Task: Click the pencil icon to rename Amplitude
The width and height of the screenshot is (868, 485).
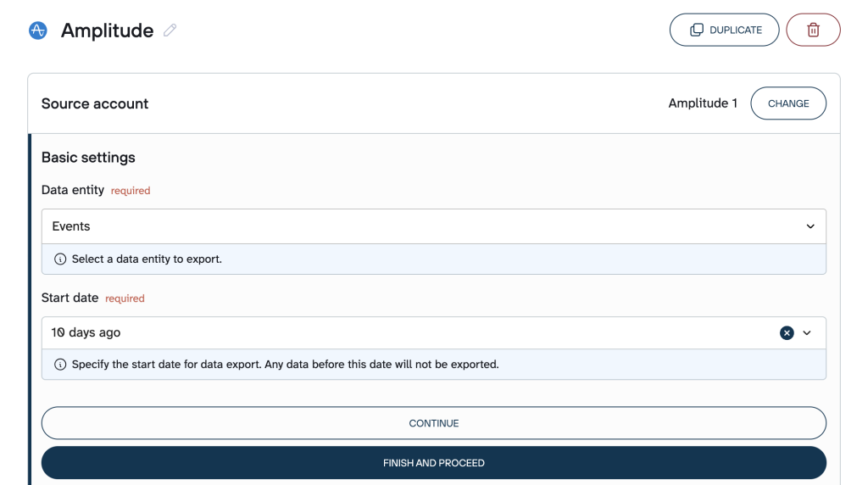Action: [170, 31]
